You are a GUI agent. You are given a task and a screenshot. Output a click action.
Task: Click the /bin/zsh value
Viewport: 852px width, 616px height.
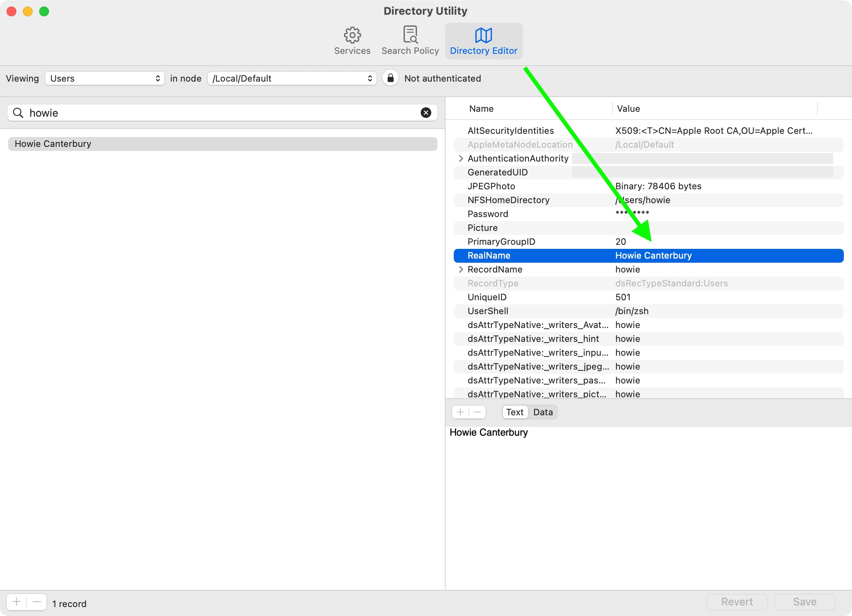(x=632, y=311)
